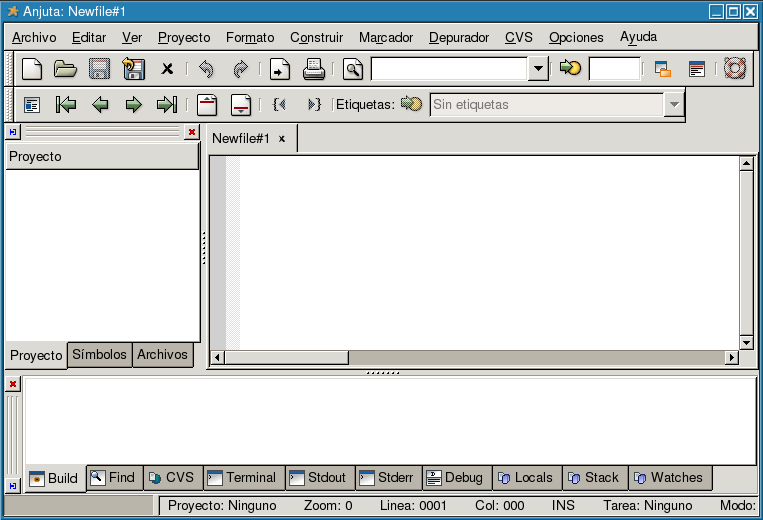Open the Formato menu
The height and width of the screenshot is (520, 763).
pos(250,37)
